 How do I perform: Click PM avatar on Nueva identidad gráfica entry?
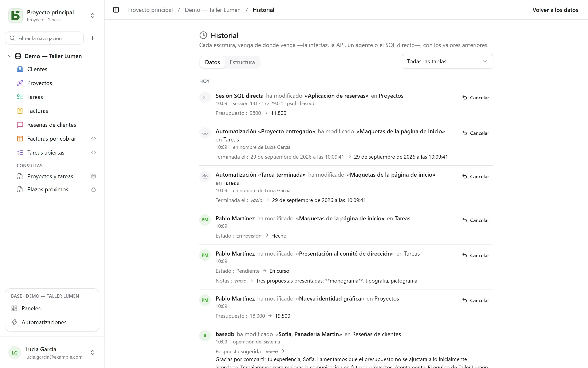tap(205, 300)
